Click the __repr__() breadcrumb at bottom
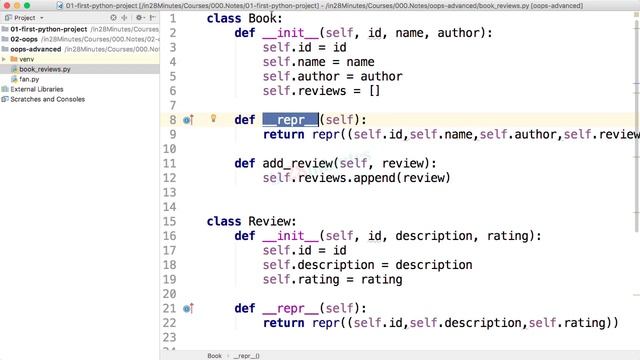Image resolution: width=640 pixels, height=360 pixels. coord(247,356)
